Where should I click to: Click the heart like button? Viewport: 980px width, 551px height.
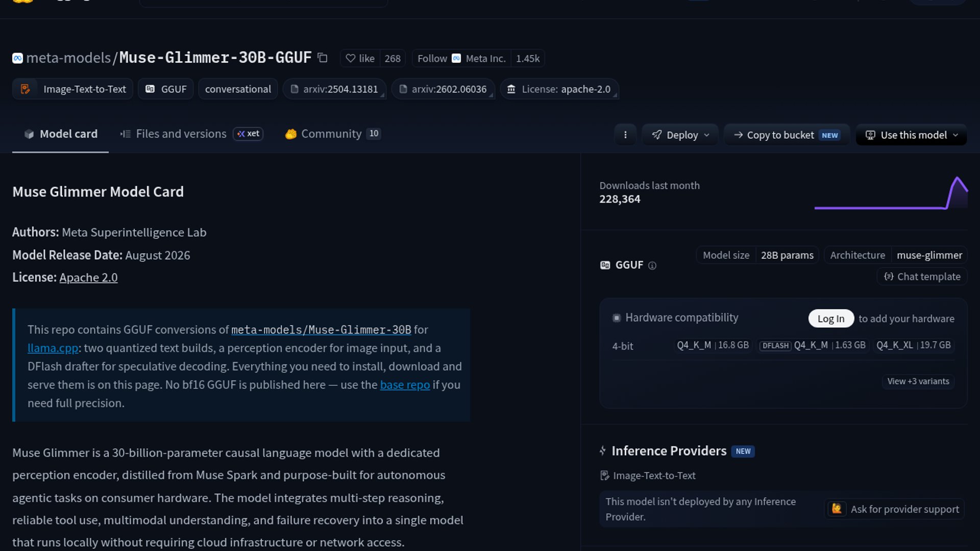click(360, 58)
